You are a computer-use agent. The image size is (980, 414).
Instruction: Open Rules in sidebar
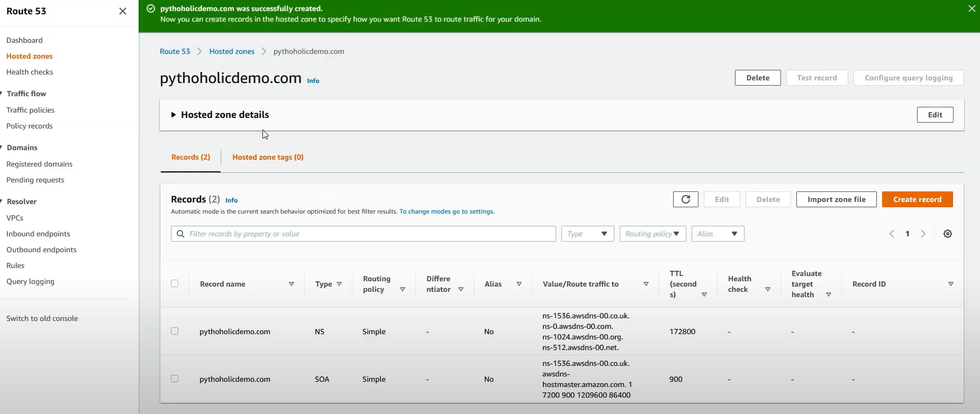coord(15,265)
